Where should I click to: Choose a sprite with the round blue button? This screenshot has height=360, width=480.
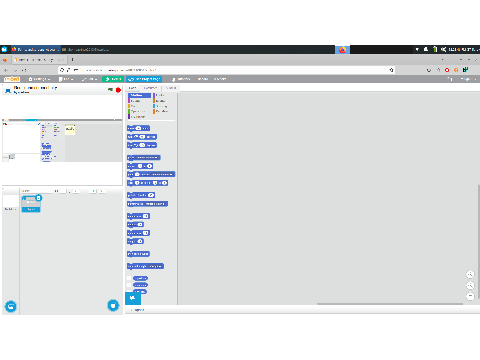click(113, 305)
